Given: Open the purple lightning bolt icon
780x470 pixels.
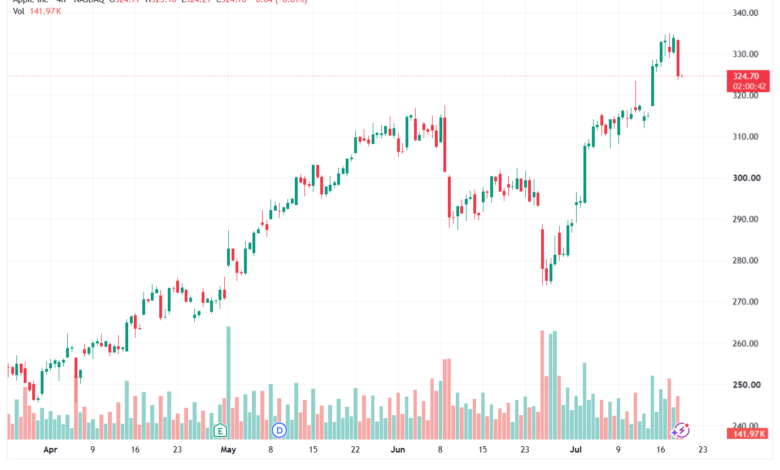Looking at the screenshot, I should 681,430.
